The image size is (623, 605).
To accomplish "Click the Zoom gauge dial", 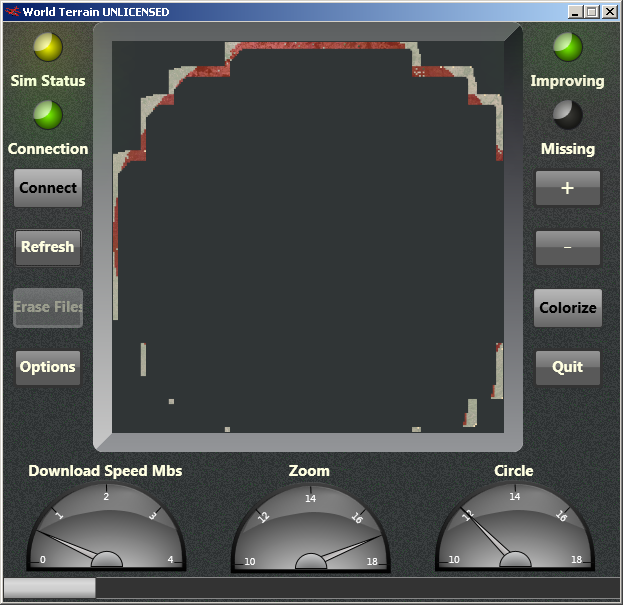I will click(311, 528).
